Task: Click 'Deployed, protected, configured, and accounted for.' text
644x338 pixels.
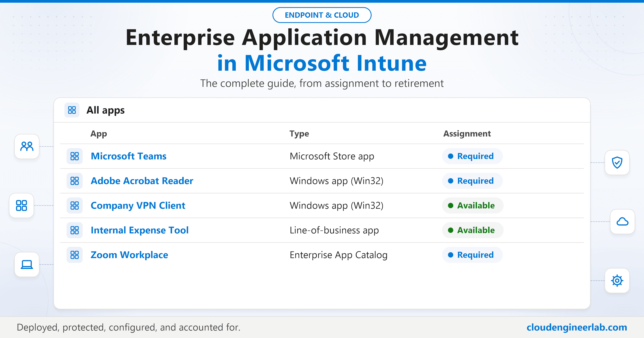Action: [x=128, y=327]
